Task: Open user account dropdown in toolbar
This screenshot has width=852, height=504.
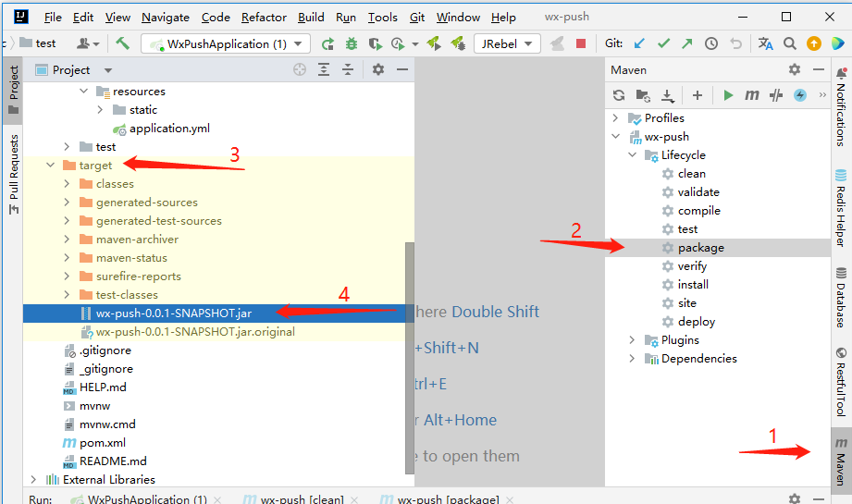Action: (89, 43)
